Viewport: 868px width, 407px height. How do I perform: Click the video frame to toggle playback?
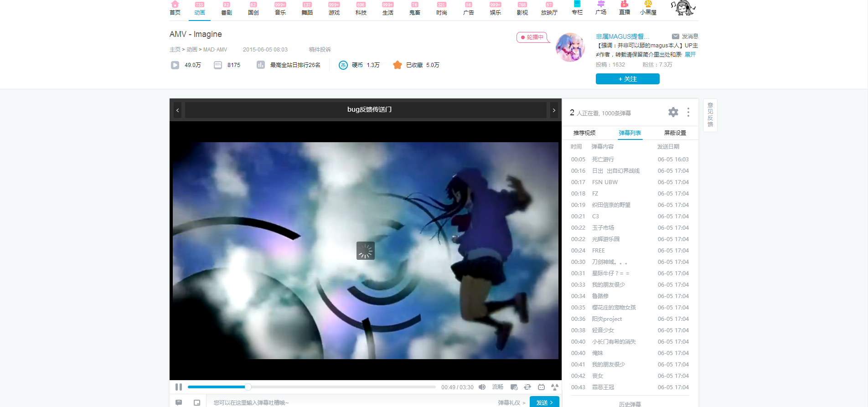click(x=366, y=251)
